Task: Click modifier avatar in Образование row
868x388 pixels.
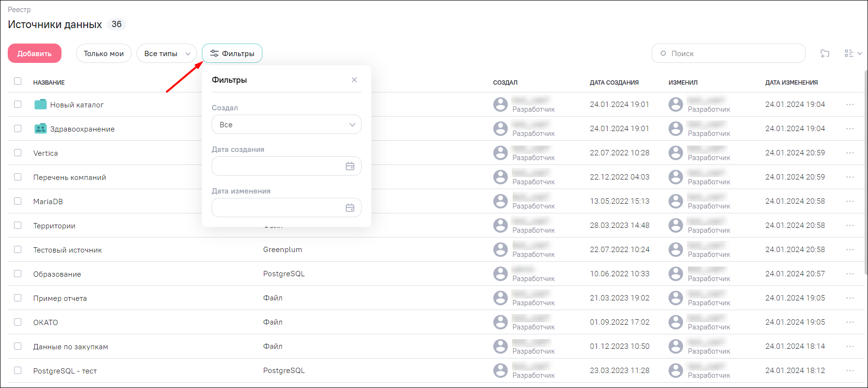Action: point(676,274)
